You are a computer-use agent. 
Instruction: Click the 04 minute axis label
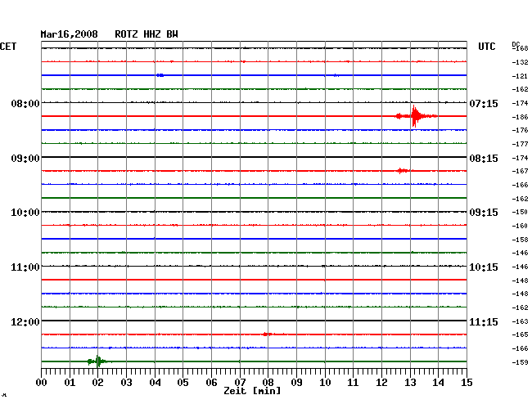[x=155, y=383]
